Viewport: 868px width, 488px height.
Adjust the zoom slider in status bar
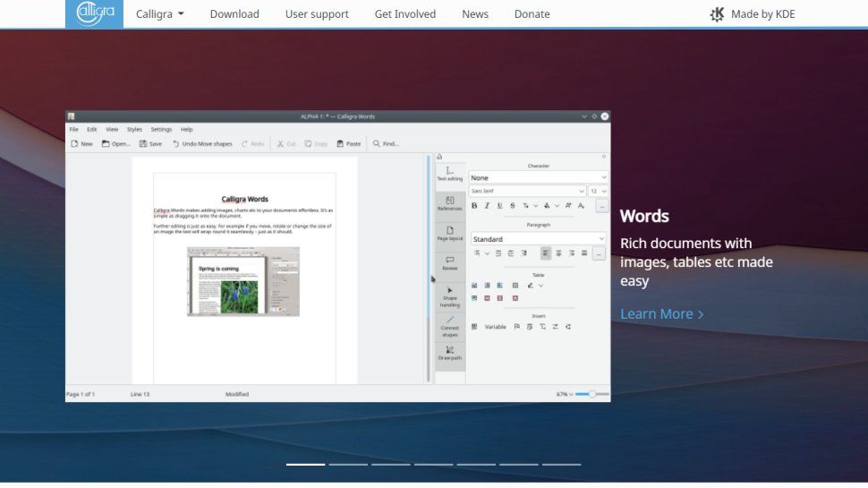click(592, 394)
